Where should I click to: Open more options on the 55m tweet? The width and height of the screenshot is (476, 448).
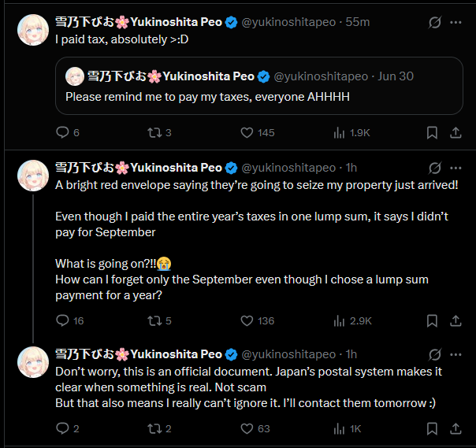click(456, 22)
